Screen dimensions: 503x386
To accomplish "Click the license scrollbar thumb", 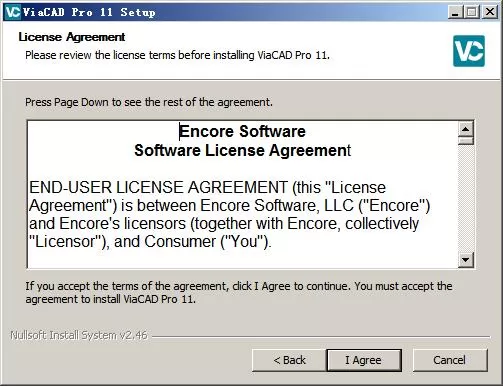I will [466, 140].
